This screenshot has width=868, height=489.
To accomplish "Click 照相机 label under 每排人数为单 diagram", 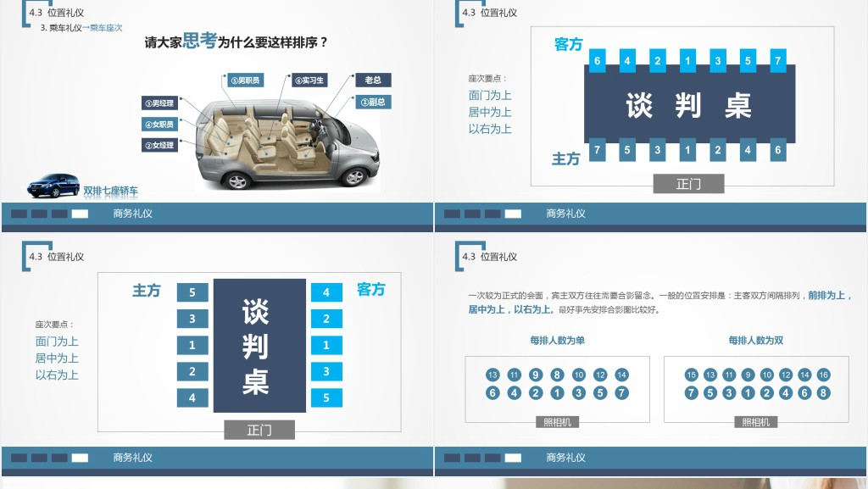I will [x=557, y=422].
